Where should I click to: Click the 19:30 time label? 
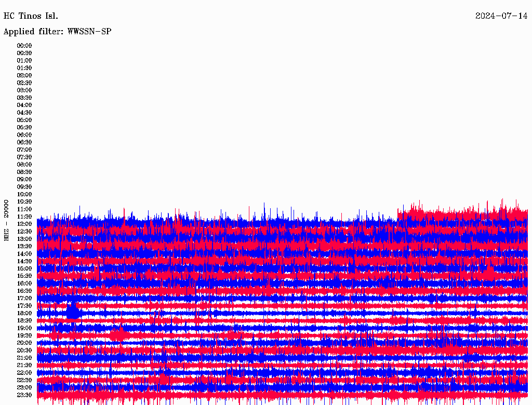[24, 335]
